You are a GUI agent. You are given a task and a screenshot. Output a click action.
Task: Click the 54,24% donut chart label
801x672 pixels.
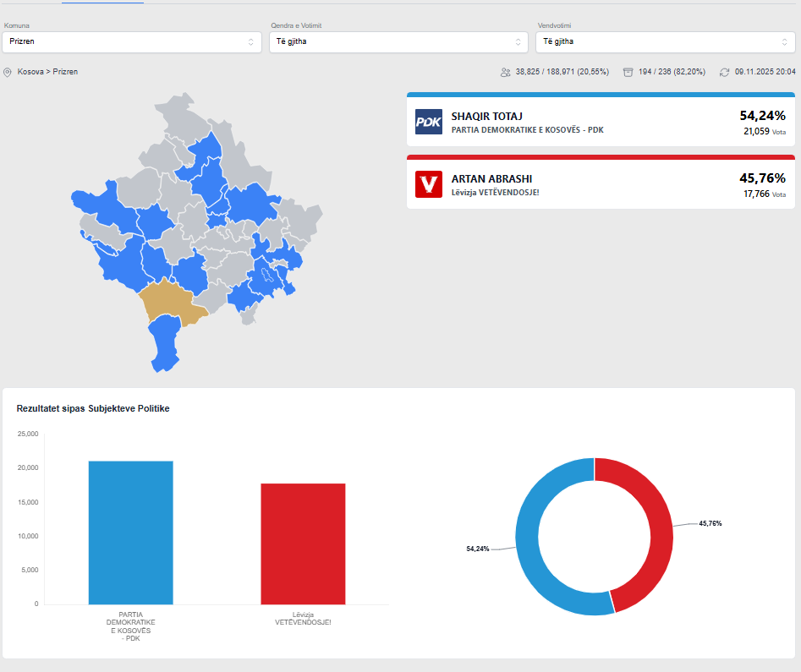click(x=477, y=549)
